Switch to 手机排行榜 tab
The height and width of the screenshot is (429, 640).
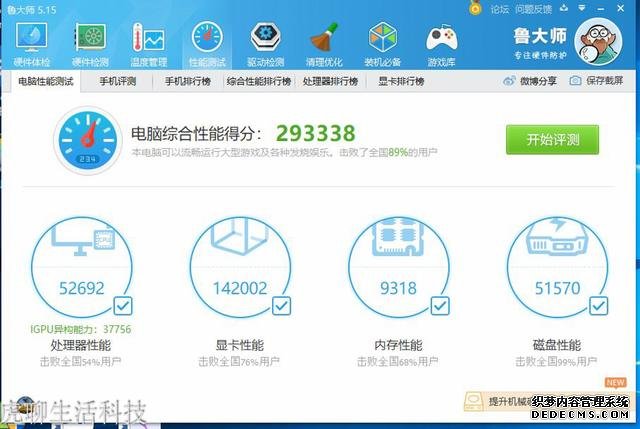coord(188,81)
